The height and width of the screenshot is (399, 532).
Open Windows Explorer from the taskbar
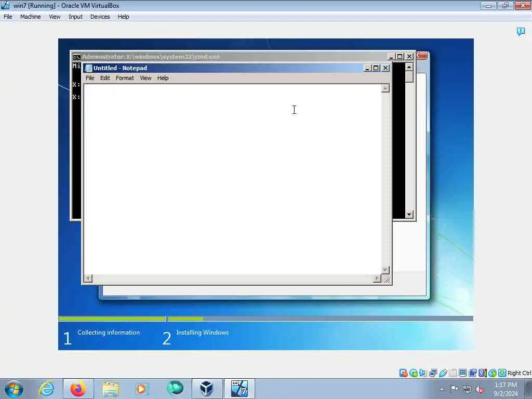111,389
